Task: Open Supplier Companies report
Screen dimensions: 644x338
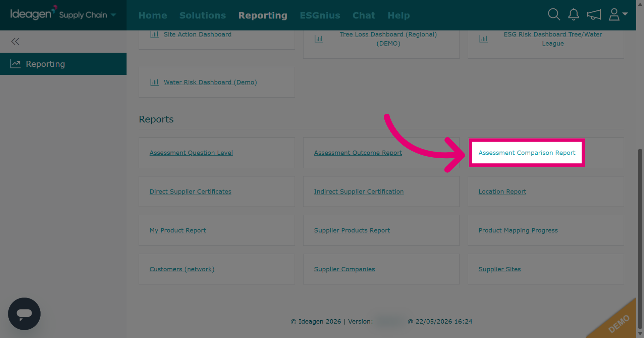Action: (x=344, y=269)
